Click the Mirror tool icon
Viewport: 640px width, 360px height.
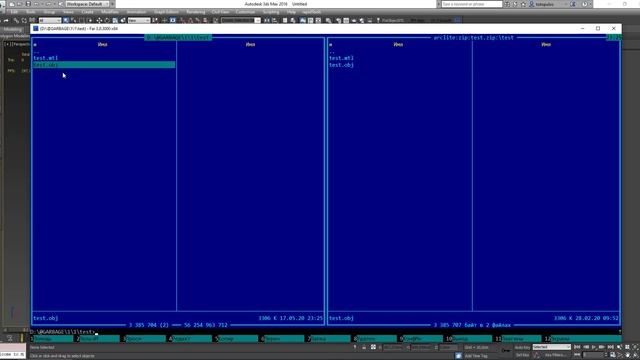coord(267,20)
